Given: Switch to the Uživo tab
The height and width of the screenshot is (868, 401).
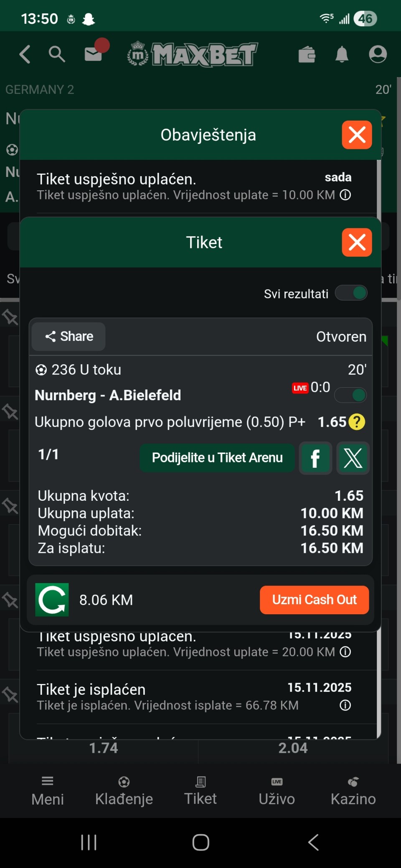Looking at the screenshot, I should (x=277, y=791).
